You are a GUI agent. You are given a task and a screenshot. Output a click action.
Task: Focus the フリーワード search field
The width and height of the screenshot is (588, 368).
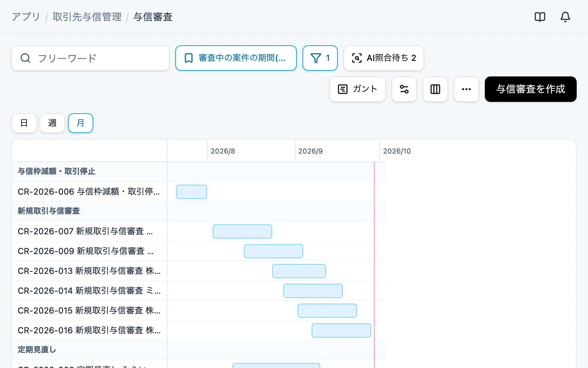point(90,58)
